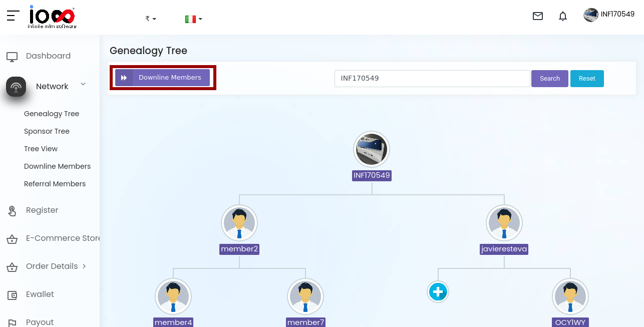Click the member7 name label

click(x=305, y=322)
